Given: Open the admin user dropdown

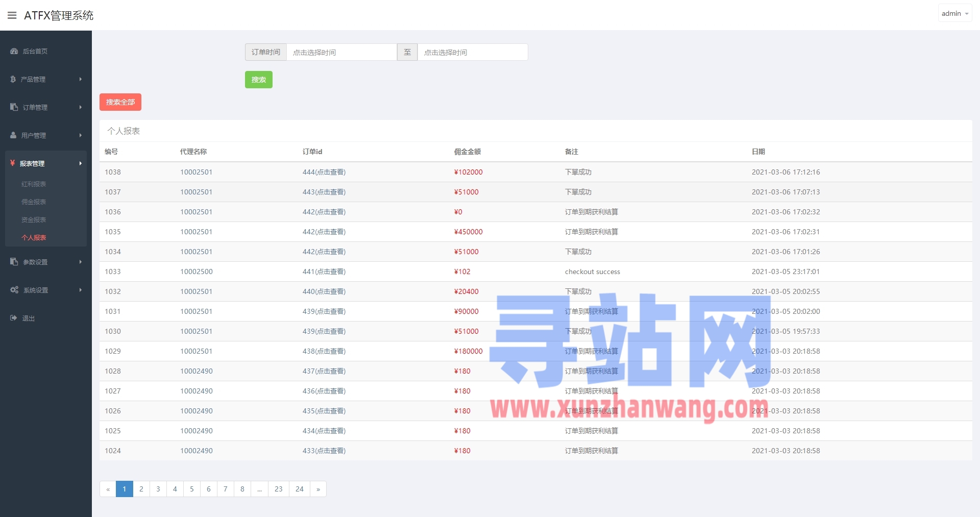Looking at the screenshot, I should 954,14.
